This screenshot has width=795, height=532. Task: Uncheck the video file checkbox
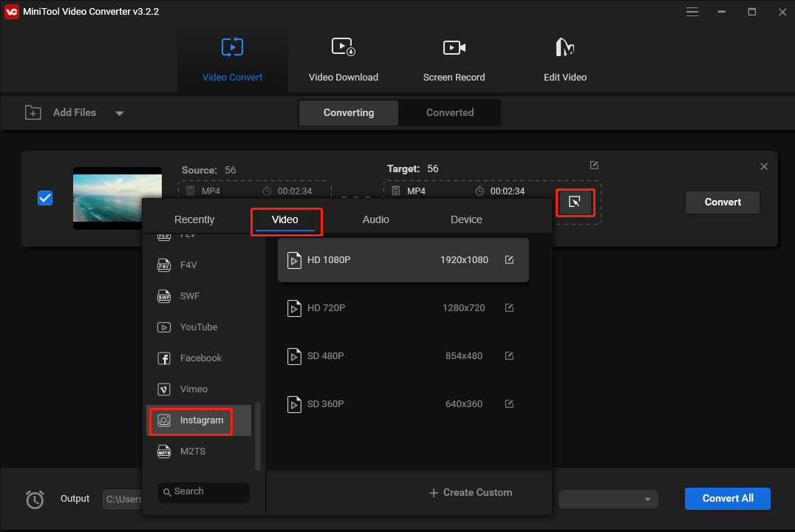click(x=45, y=198)
